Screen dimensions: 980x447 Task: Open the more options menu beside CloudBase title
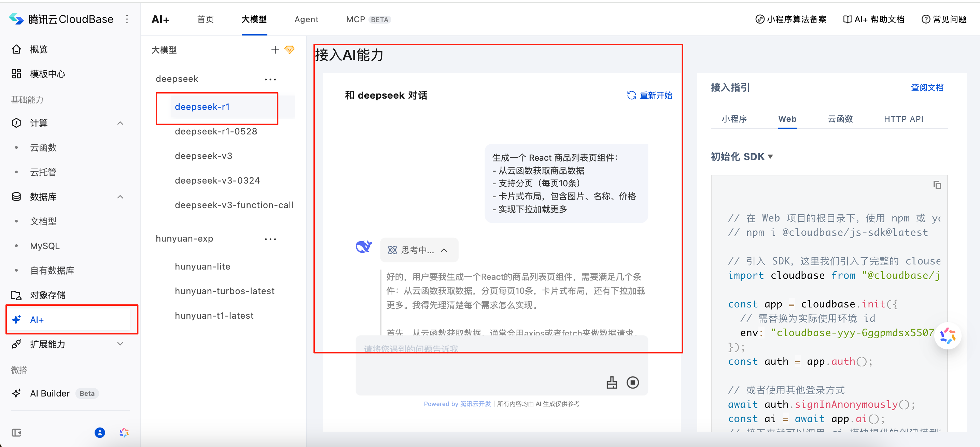127,19
